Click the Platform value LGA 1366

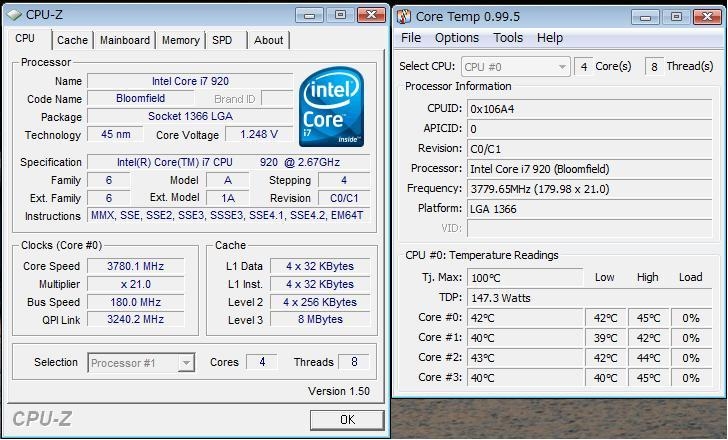click(590, 209)
